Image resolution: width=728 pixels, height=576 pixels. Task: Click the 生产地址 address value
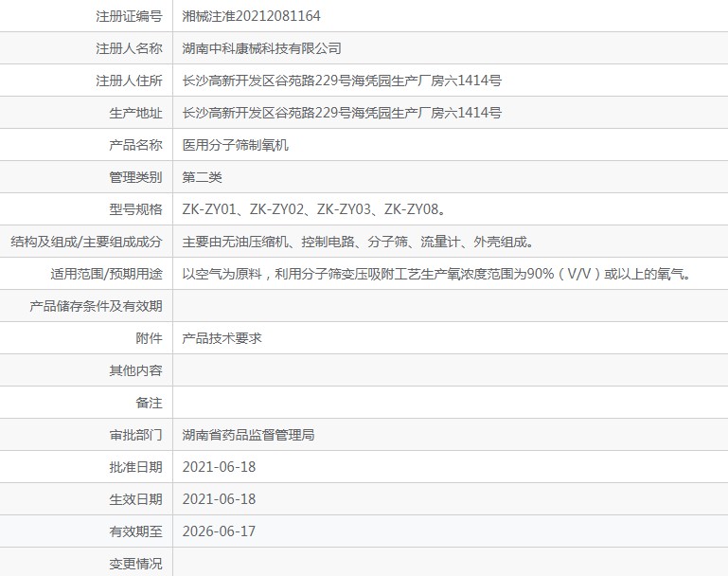point(342,113)
